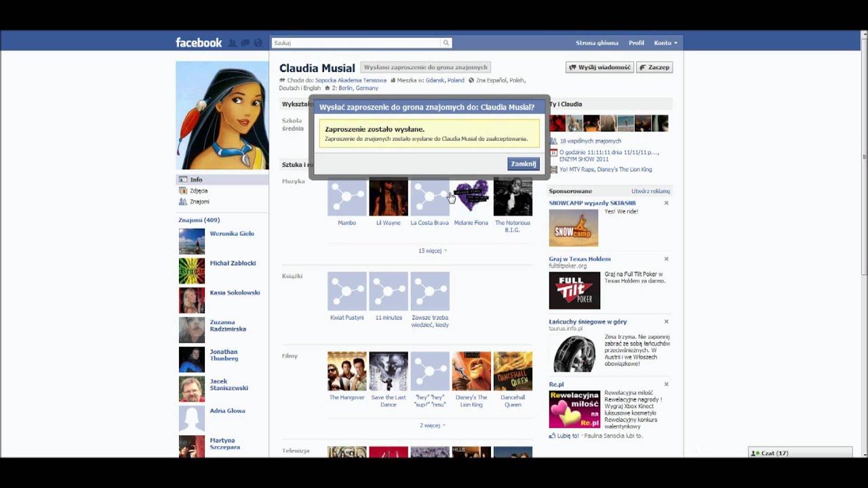Open the Mambo music page icon

click(347, 197)
